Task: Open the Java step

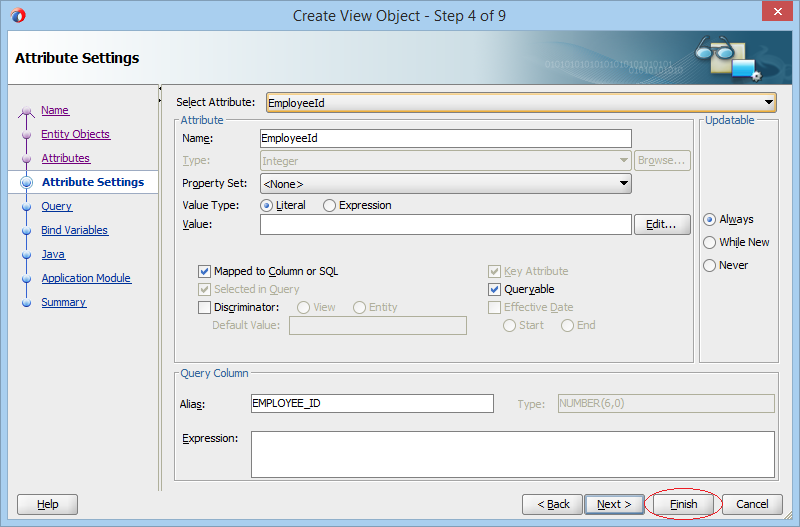Action: click(x=53, y=254)
